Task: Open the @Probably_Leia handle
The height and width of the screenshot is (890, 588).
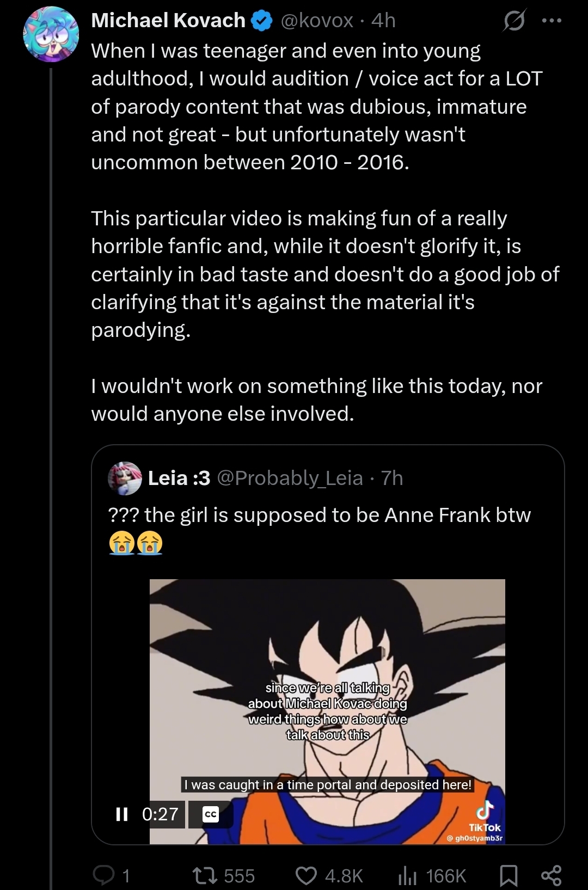Action: [290, 478]
